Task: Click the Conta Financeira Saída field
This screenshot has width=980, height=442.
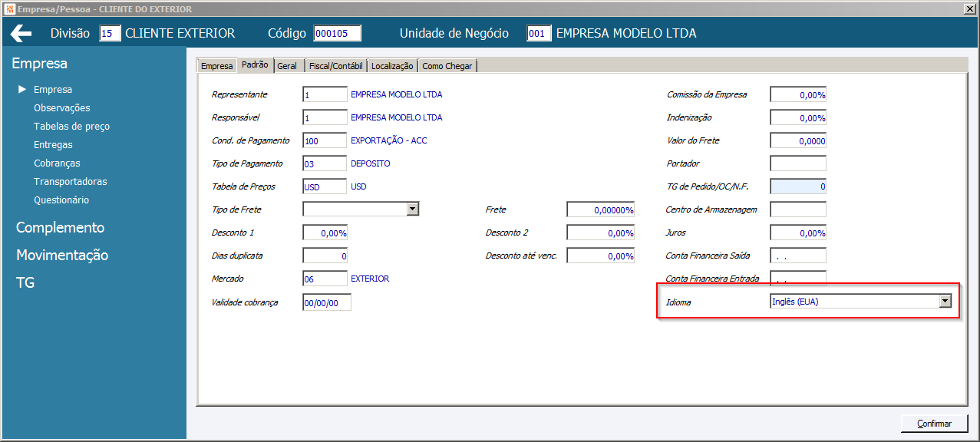Action: click(x=798, y=256)
